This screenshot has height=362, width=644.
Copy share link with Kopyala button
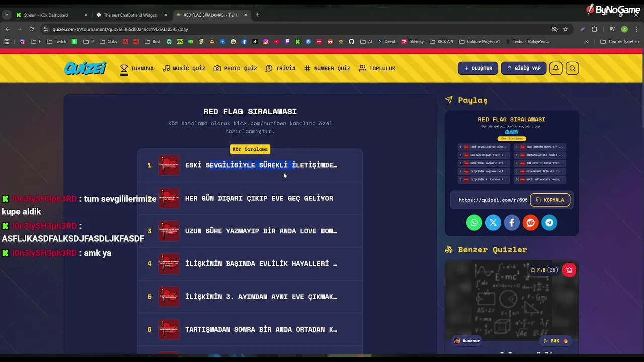pos(550,200)
